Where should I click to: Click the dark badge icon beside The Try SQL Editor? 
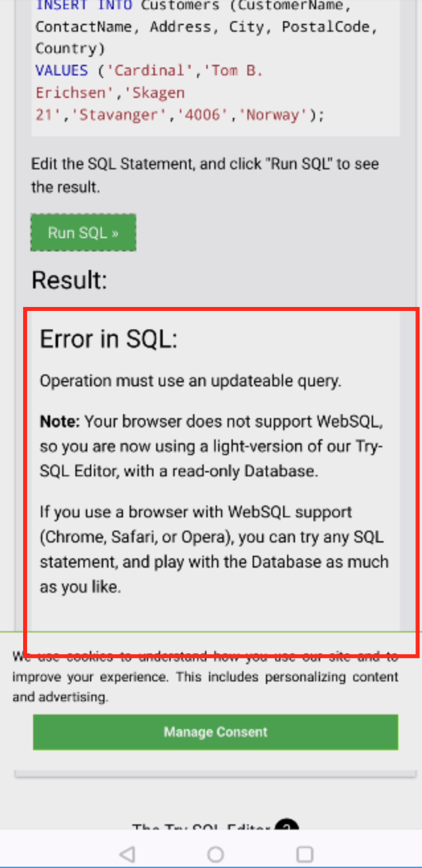pyautogui.click(x=286, y=826)
